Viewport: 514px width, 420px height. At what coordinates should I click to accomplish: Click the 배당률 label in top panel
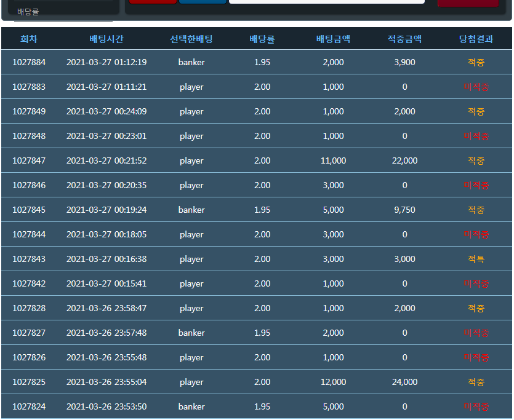[28, 12]
